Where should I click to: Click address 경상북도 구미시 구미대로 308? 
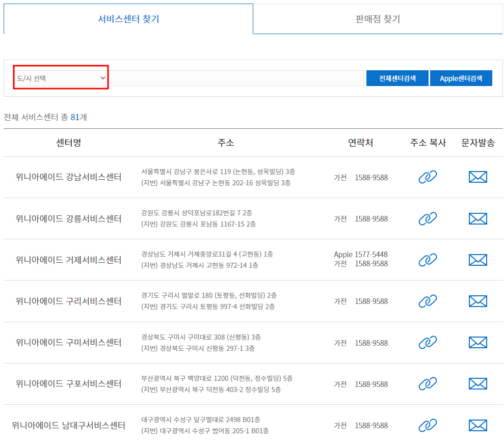coord(201,337)
